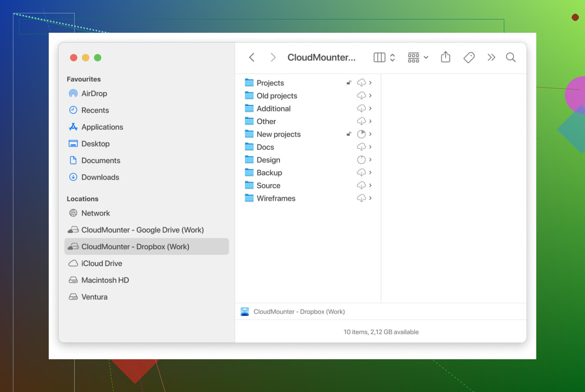Image resolution: width=585 pixels, height=392 pixels.
Task: Expand Design with its row chevron
Action: (370, 160)
